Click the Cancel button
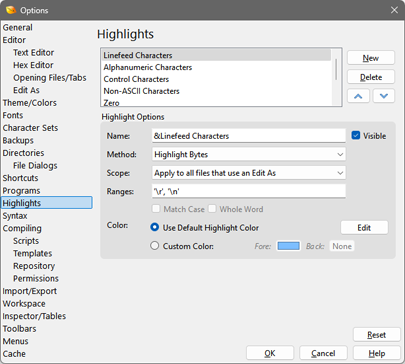The image size is (405, 364). pyautogui.click(x=323, y=353)
